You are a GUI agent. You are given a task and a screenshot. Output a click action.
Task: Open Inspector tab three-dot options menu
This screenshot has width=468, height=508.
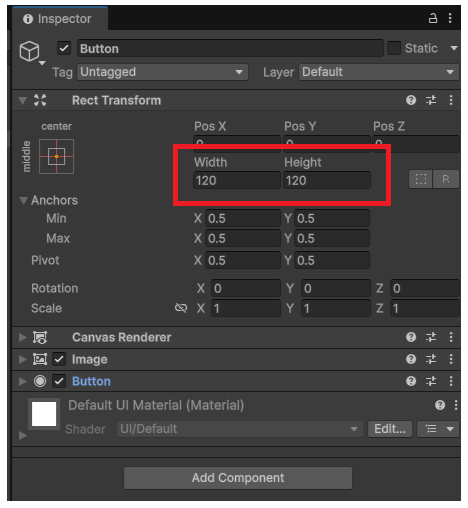pyautogui.click(x=450, y=18)
